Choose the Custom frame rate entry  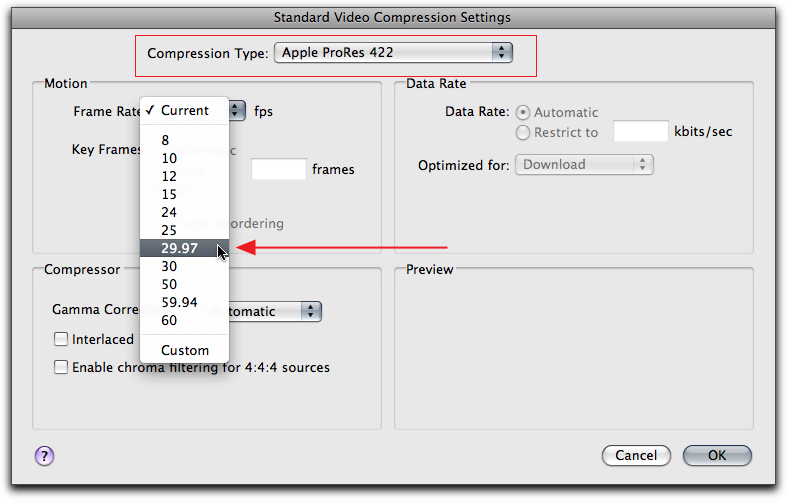[185, 350]
